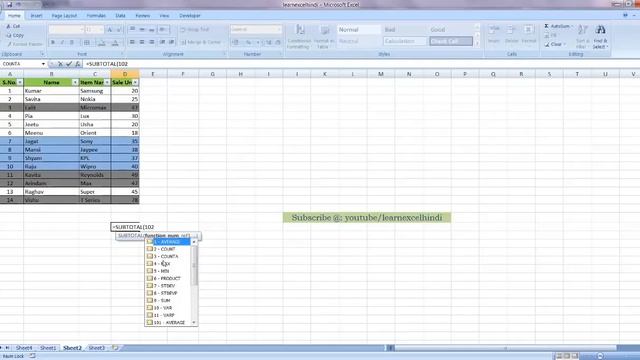Click Merge & Center button
This screenshot has width=640, height=360.
tap(201, 42)
